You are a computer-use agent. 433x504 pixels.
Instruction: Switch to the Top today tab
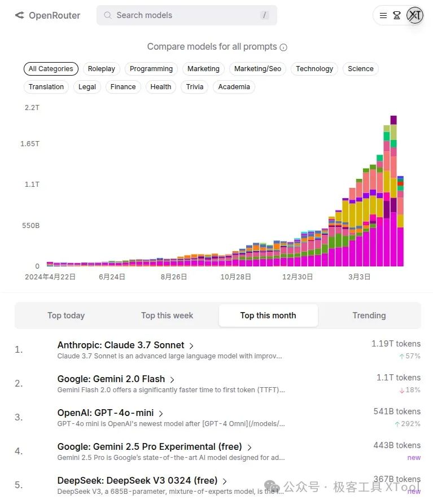(66, 315)
